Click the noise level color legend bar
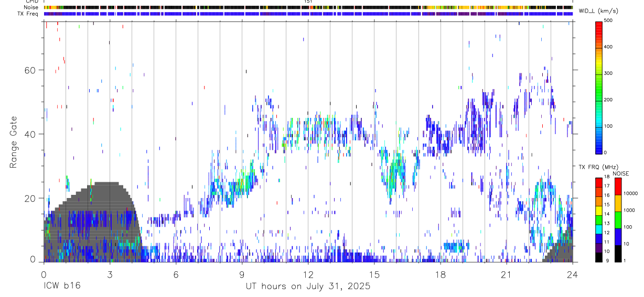The image size is (644, 297). 618,219
